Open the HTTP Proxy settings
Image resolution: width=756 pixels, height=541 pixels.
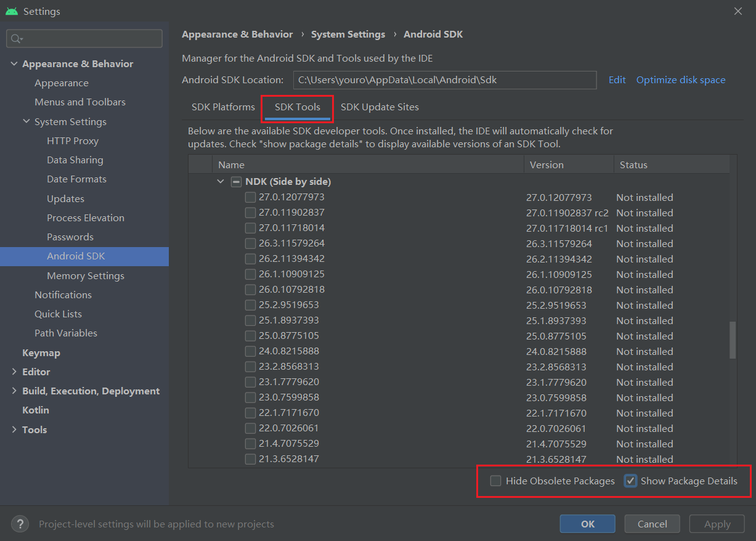(73, 141)
